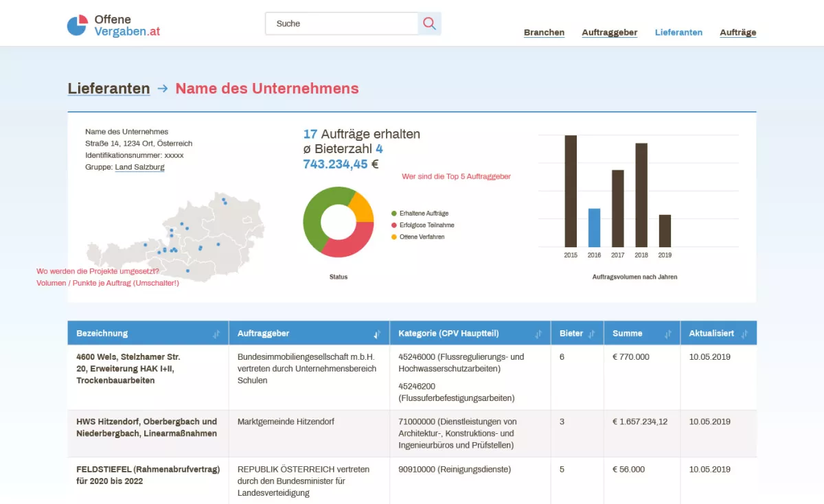Click the Lieferanten breadcrumb link
Screen dimensions: 824x504
[x=108, y=89]
